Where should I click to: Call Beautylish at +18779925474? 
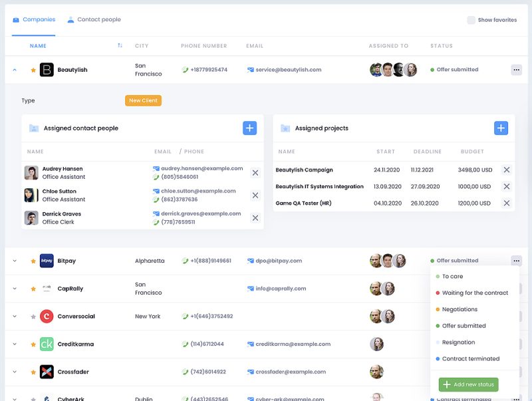[209, 70]
